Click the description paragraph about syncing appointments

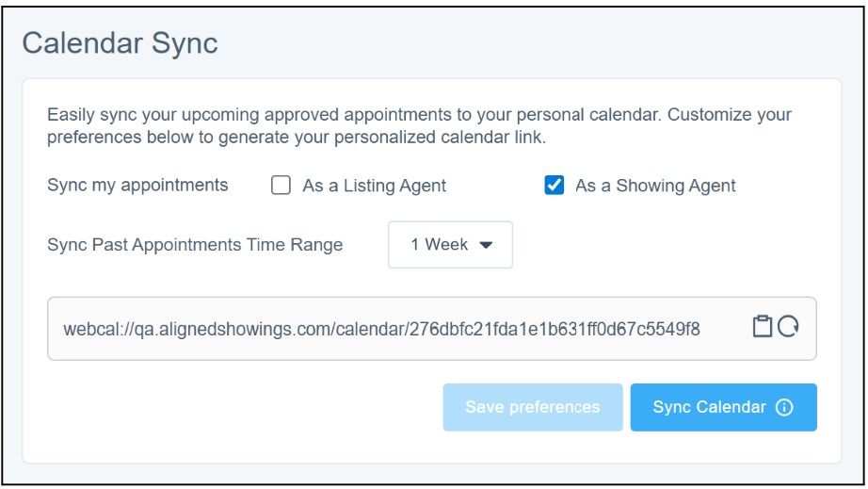(419, 126)
